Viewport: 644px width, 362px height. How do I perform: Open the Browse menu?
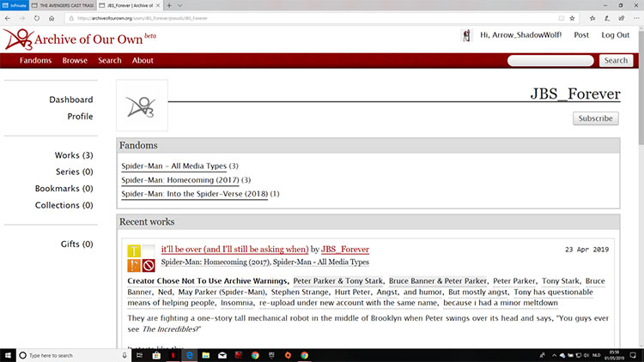[x=75, y=60]
